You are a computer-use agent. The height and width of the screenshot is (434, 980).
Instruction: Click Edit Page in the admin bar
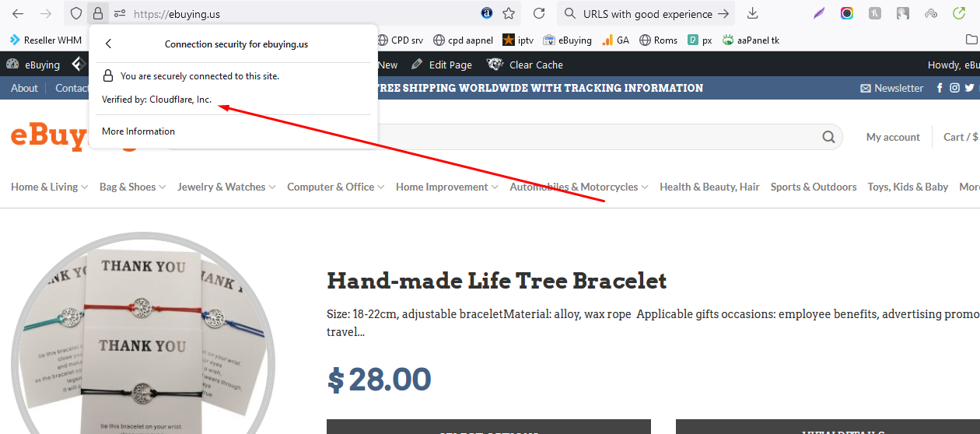442,65
